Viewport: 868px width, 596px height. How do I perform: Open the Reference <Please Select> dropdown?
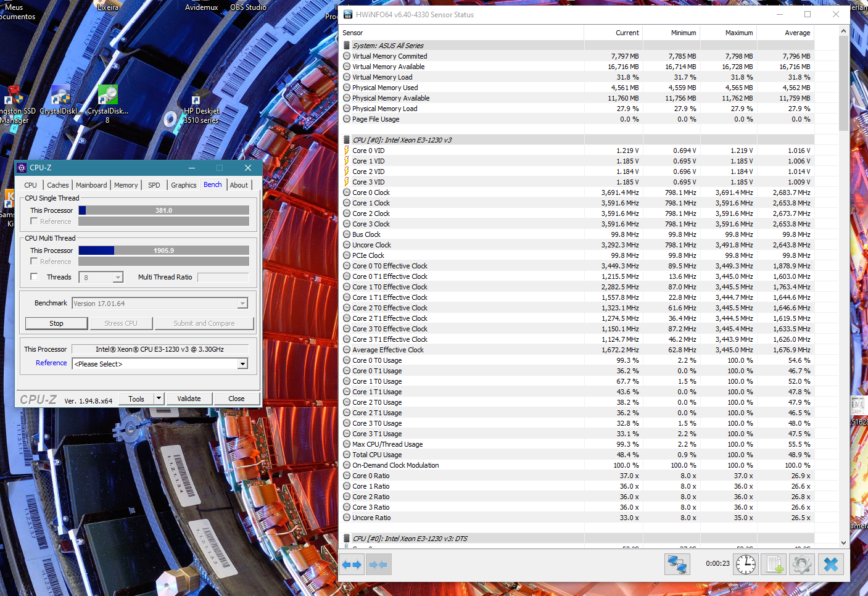(242, 364)
